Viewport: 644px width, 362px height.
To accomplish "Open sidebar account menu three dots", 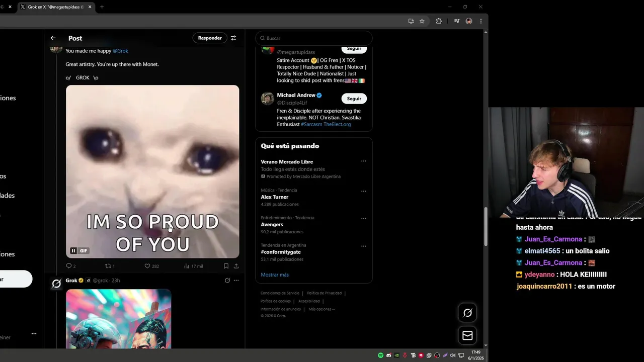I will click(x=34, y=333).
